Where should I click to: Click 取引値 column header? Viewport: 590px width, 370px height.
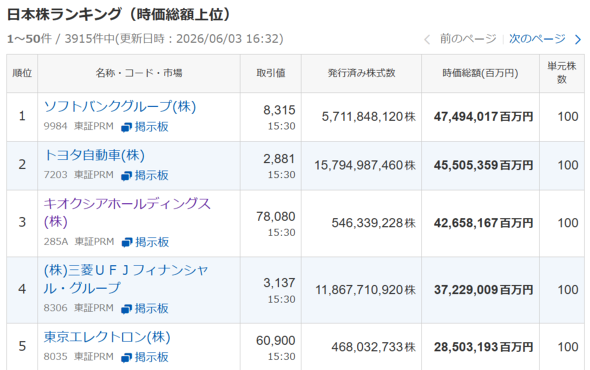[271, 73]
